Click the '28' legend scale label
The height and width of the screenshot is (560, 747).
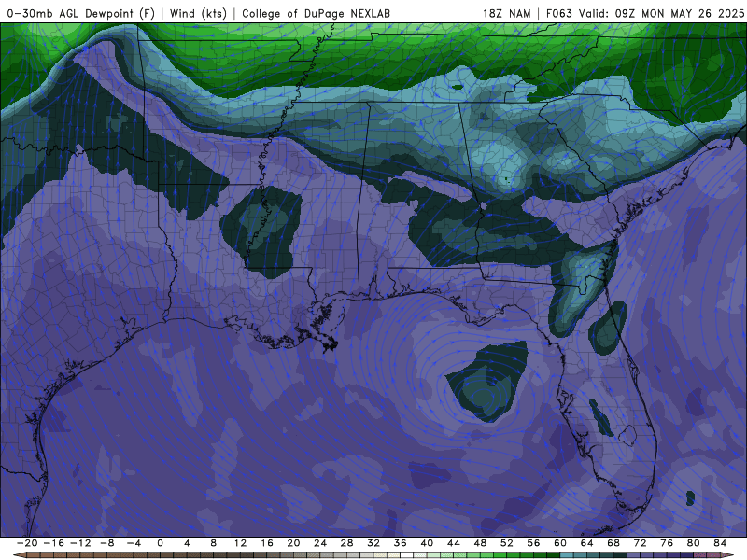pyautogui.click(x=346, y=543)
